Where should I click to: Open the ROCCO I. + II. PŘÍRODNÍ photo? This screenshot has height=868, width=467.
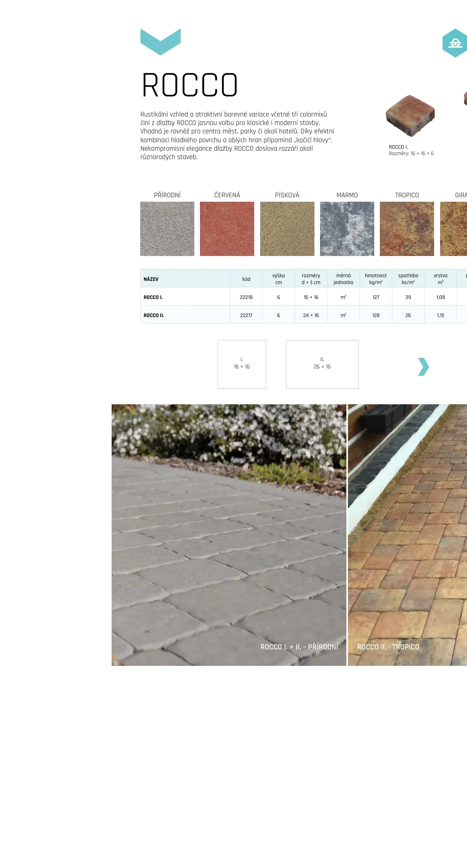229,535
